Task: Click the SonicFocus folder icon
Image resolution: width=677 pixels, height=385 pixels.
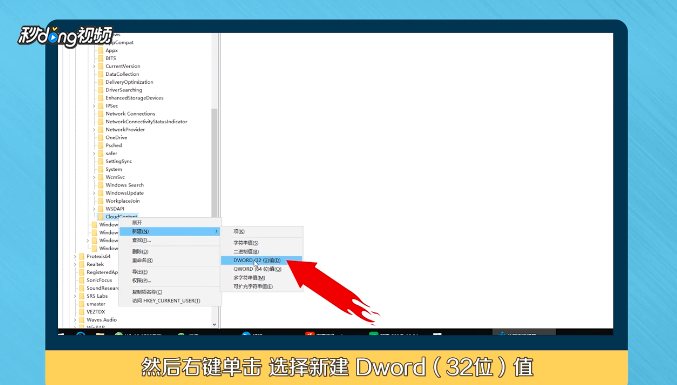Action: click(x=82, y=280)
